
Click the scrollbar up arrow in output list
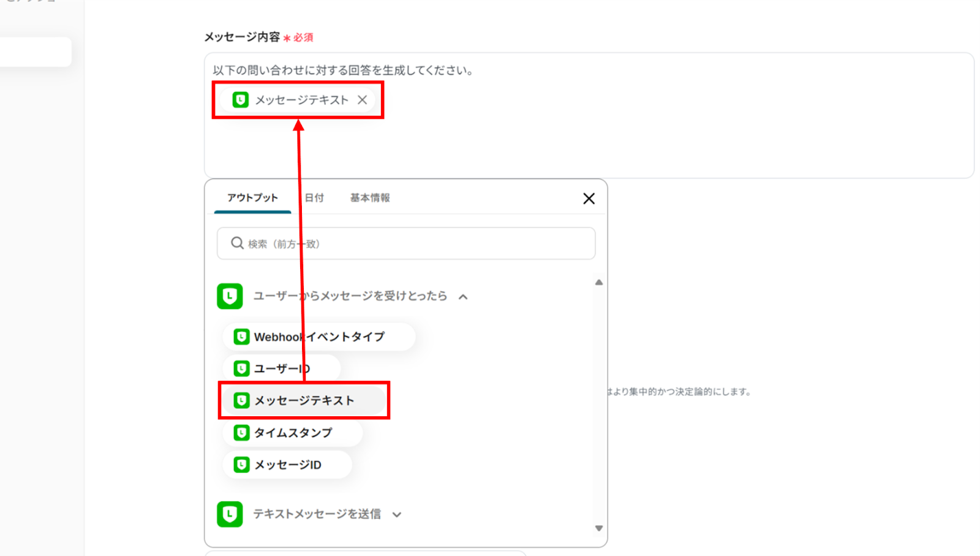[x=599, y=283]
